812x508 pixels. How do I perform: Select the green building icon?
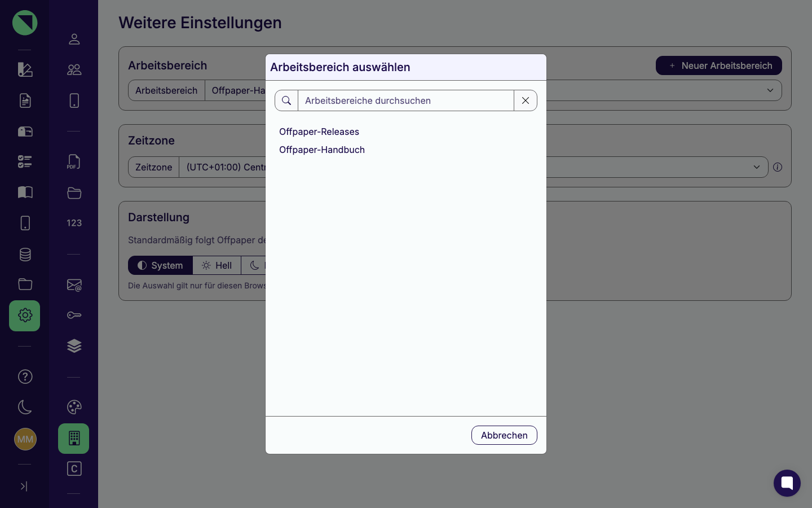[x=73, y=439]
